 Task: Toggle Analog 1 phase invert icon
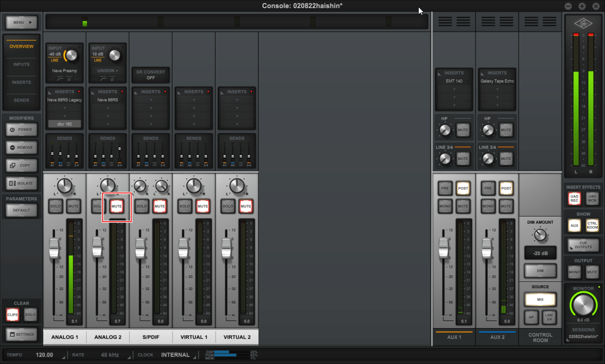click(x=69, y=79)
